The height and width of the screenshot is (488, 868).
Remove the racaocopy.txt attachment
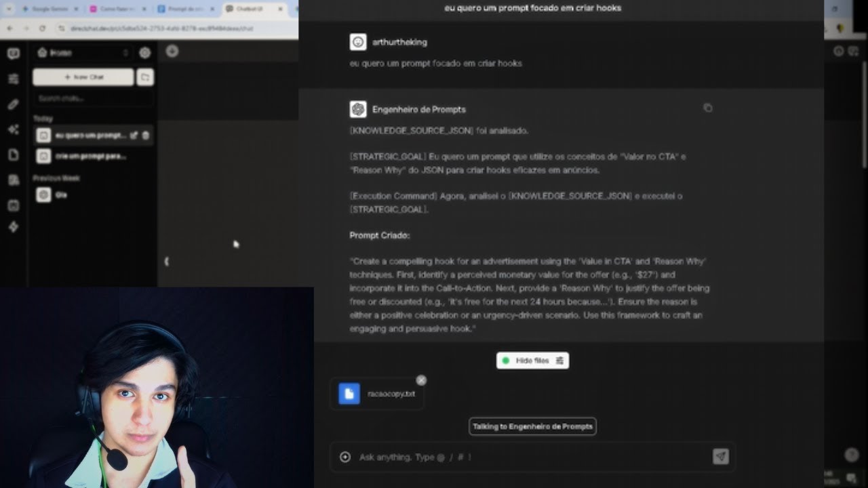(x=421, y=380)
